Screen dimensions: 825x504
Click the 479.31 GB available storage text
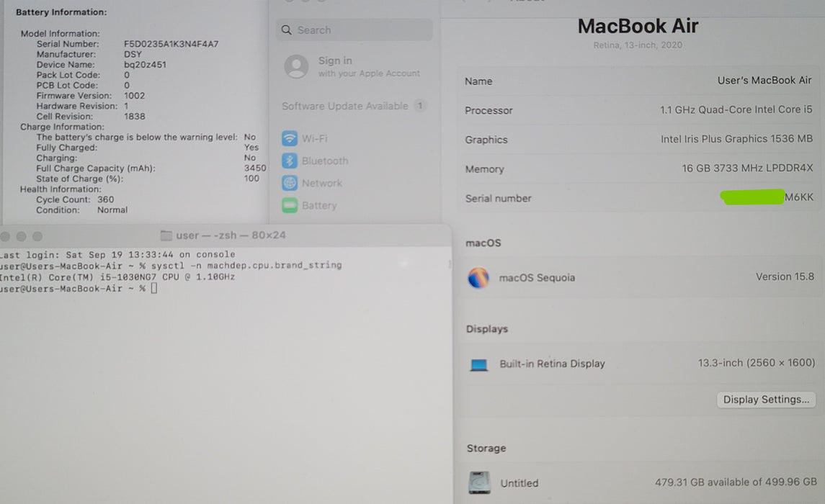pos(736,482)
